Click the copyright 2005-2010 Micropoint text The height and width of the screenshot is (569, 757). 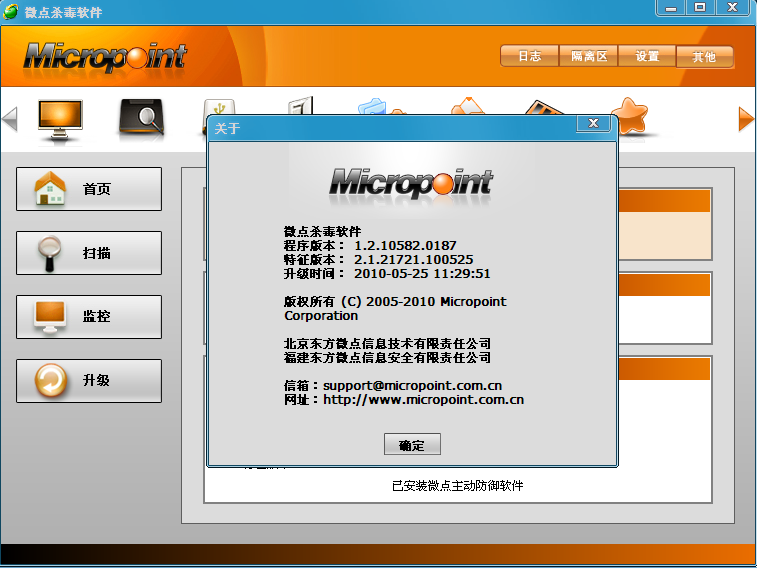(395, 309)
